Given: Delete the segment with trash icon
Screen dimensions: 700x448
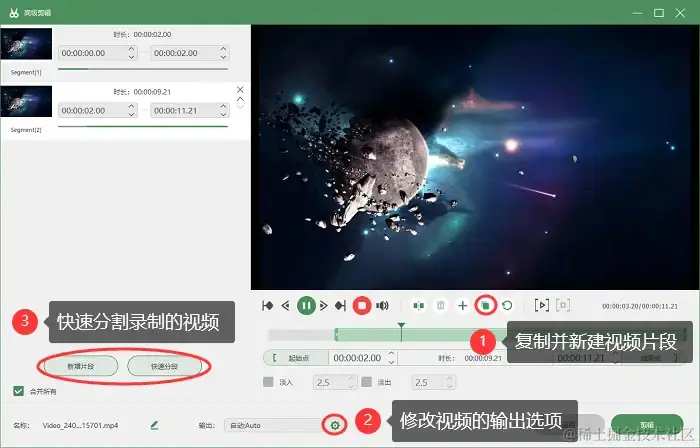Looking at the screenshot, I should (441, 306).
